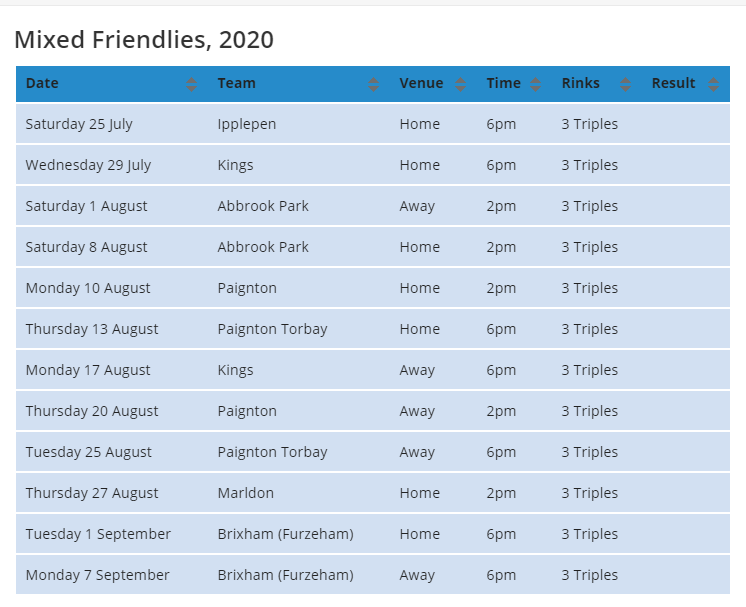746x607 pixels.
Task: Select the Rinks column header text
Action: coord(580,84)
